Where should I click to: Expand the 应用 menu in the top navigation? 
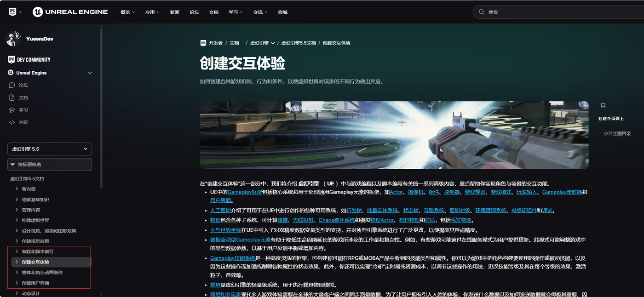(x=152, y=12)
